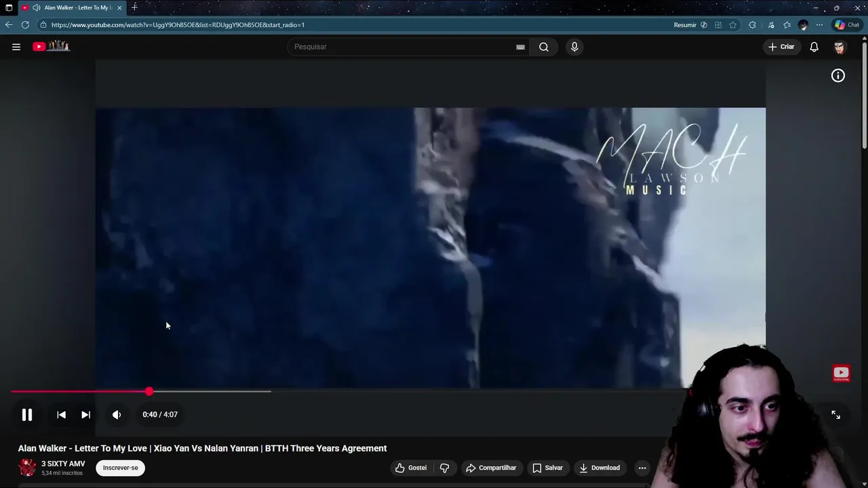This screenshot has height=488, width=868.
Task: Open the Copilot Chat button
Action: [x=847, y=25]
